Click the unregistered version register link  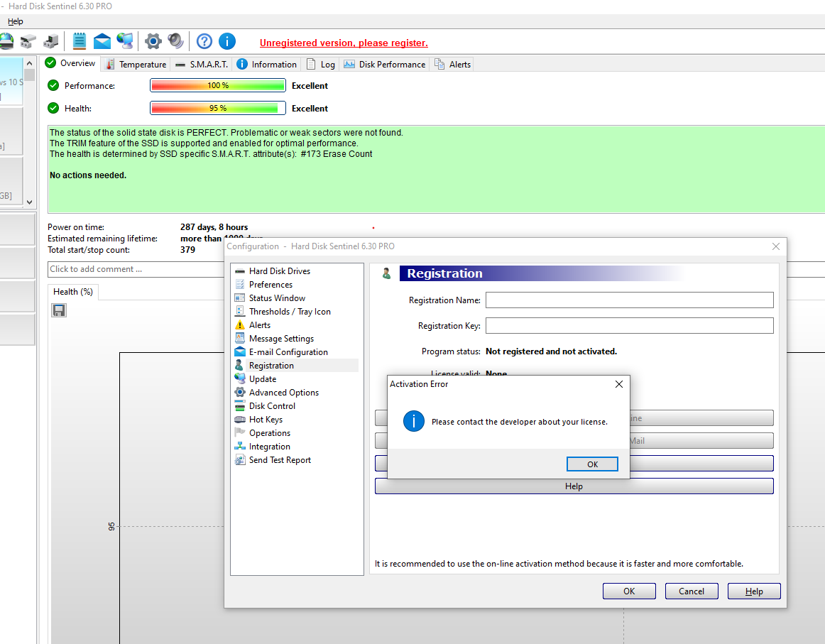pos(344,43)
